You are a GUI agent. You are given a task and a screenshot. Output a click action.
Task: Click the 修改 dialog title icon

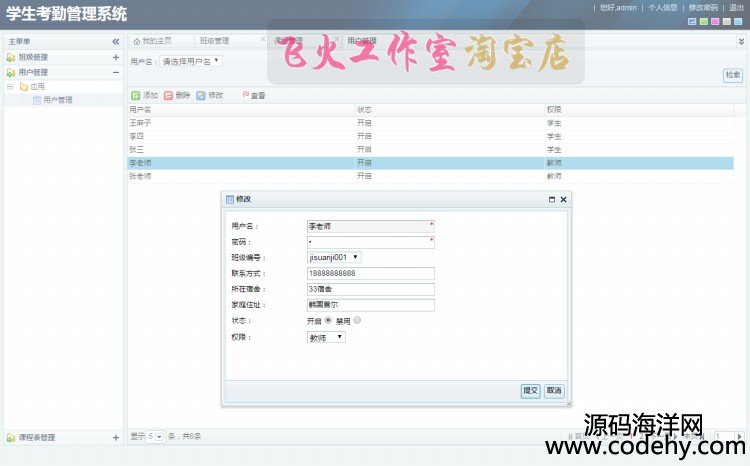(230, 200)
